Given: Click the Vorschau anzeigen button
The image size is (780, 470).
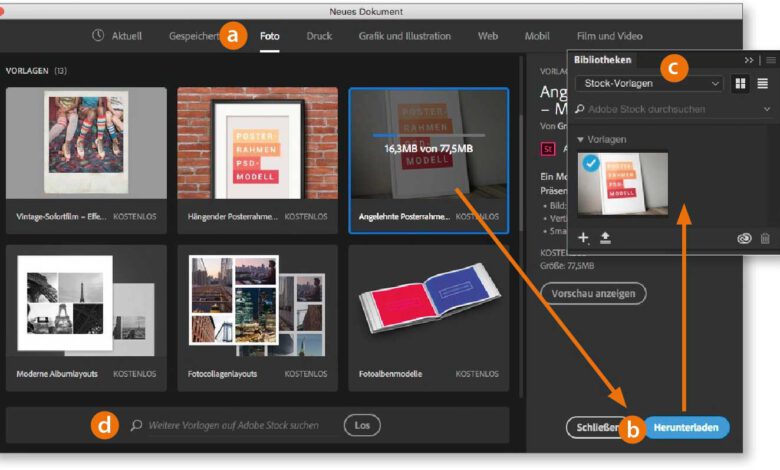Looking at the screenshot, I should [593, 293].
